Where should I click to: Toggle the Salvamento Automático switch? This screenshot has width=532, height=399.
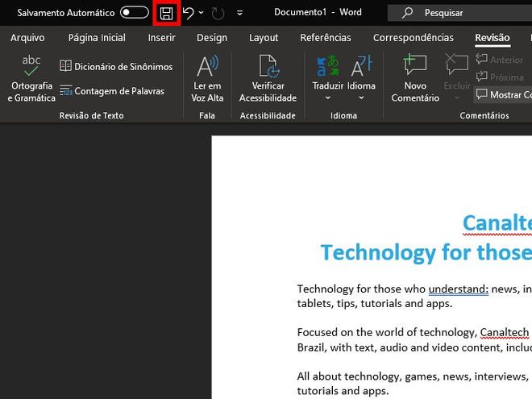(x=135, y=13)
